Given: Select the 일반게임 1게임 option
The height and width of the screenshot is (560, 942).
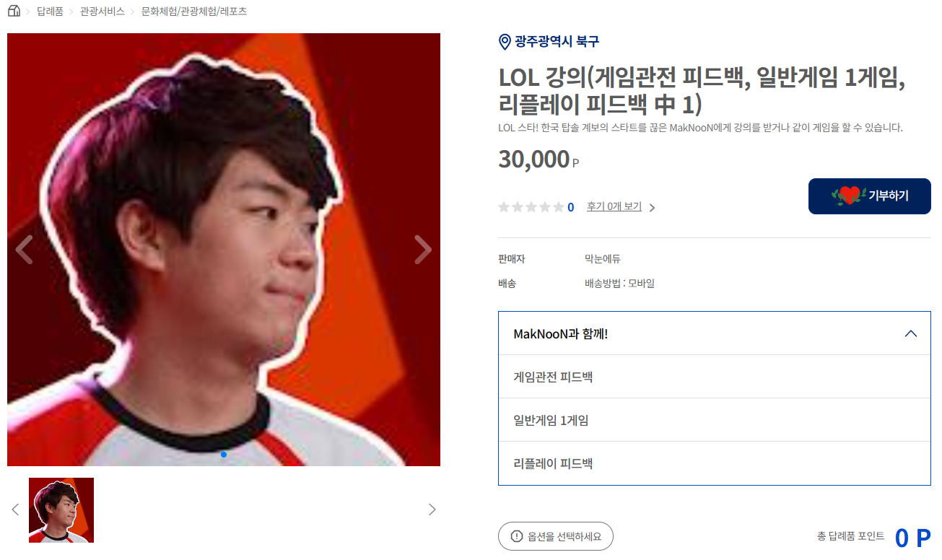Looking at the screenshot, I should [x=715, y=420].
